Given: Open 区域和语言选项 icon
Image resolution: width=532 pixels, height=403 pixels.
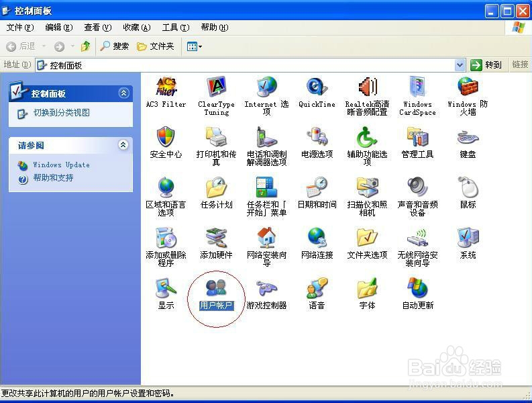Looking at the screenshot, I should point(166,187).
